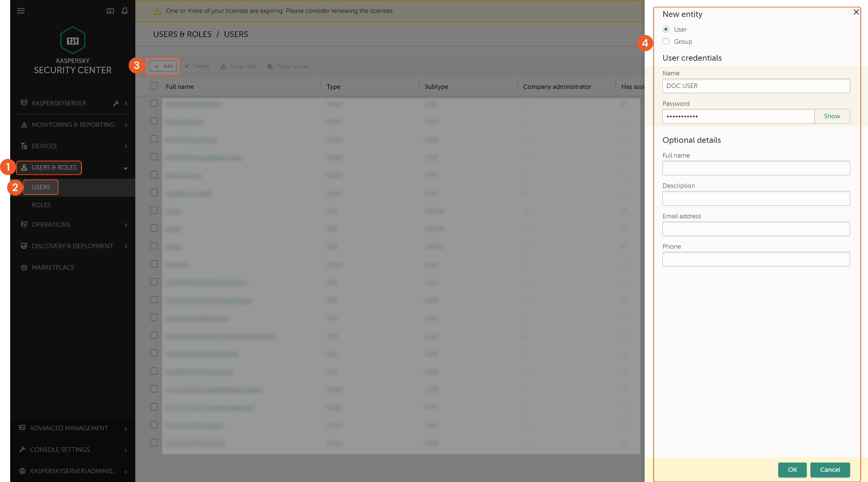
Task: Show the password characters
Action: 832,116
